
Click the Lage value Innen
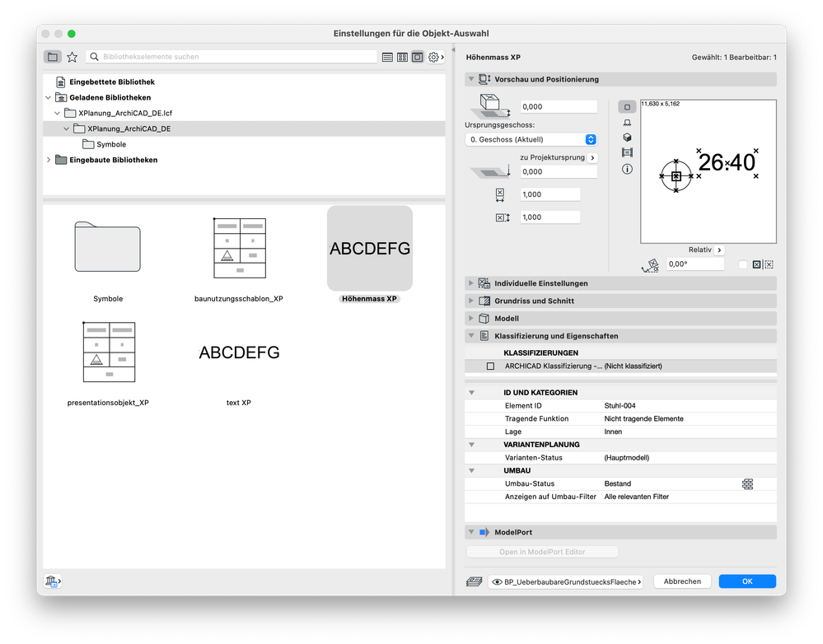(x=613, y=432)
